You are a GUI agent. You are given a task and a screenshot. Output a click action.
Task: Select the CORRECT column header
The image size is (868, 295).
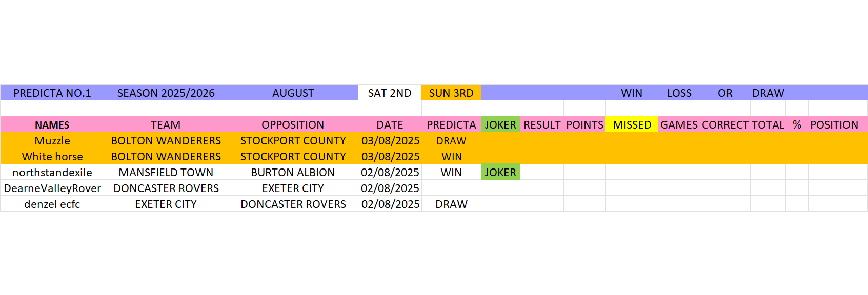coord(725,124)
